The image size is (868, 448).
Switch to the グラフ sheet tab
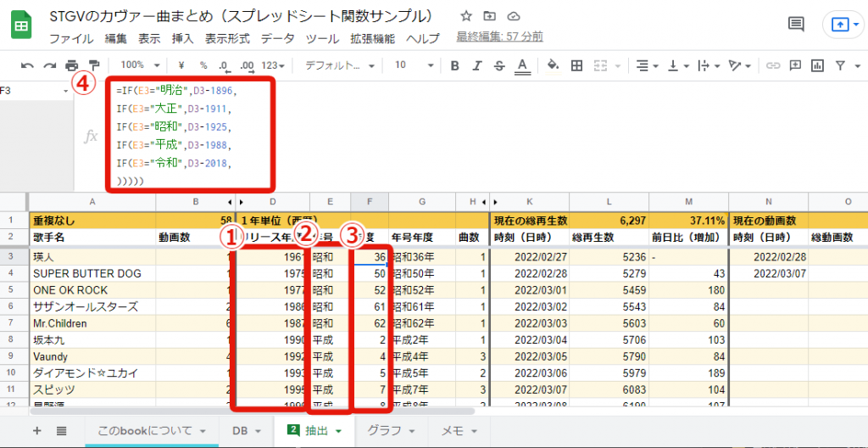tap(389, 431)
